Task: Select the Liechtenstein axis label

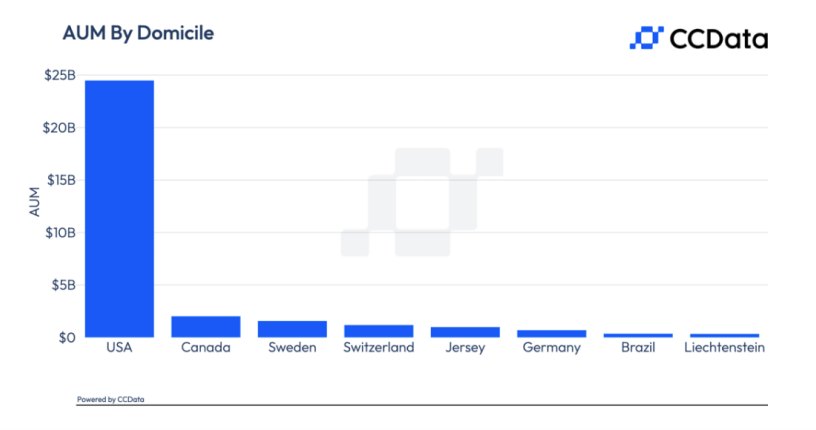Action: tap(725, 348)
